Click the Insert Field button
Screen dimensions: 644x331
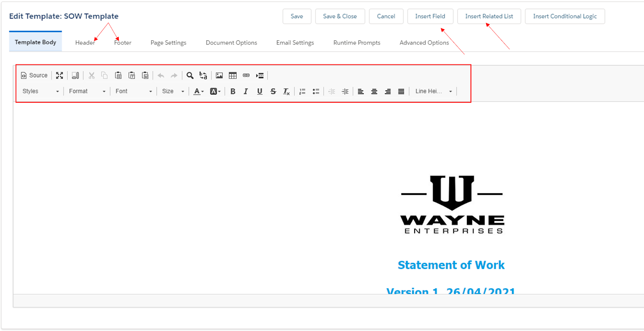pos(430,17)
